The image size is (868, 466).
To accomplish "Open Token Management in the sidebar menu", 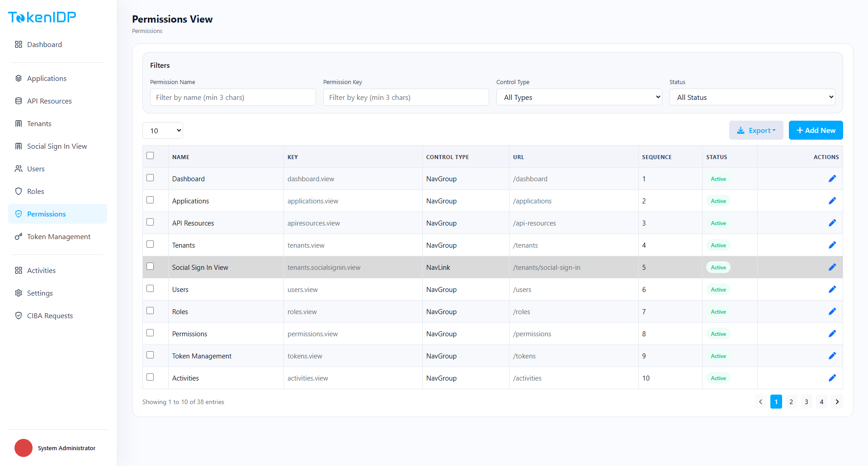I will pyautogui.click(x=57, y=236).
